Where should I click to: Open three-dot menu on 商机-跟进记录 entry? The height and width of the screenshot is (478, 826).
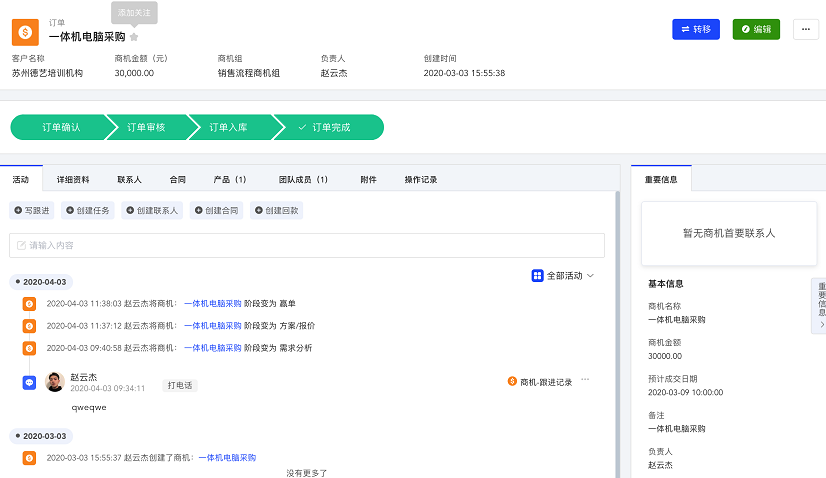tap(585, 380)
